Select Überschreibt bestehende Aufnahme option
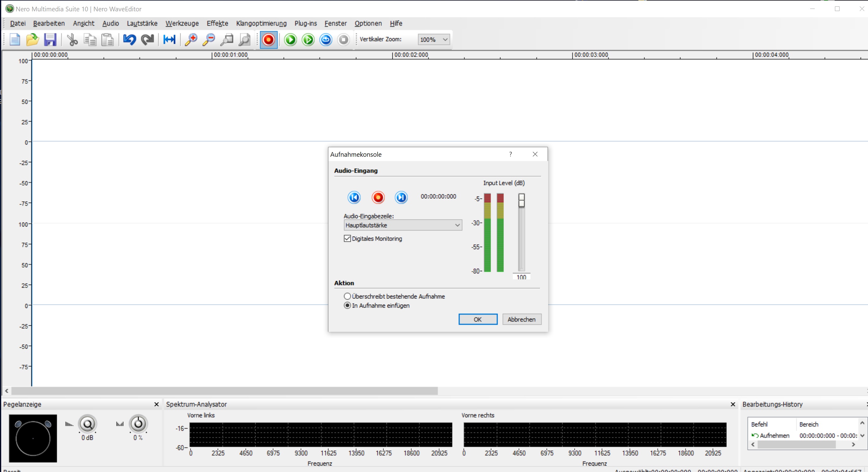Screen dimensions: 868x472 click(347, 296)
